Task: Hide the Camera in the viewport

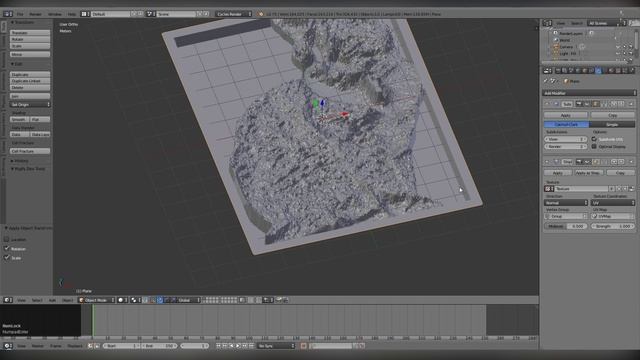Action: click(618, 47)
